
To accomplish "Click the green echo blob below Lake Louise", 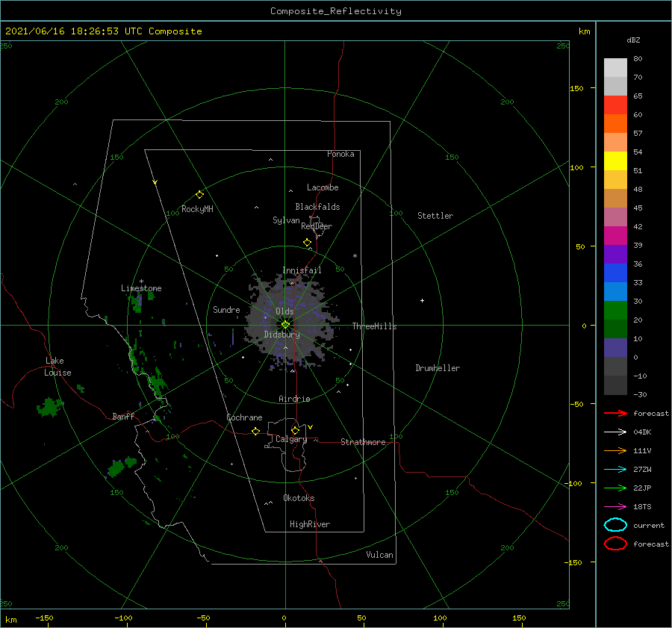I will (x=49, y=407).
